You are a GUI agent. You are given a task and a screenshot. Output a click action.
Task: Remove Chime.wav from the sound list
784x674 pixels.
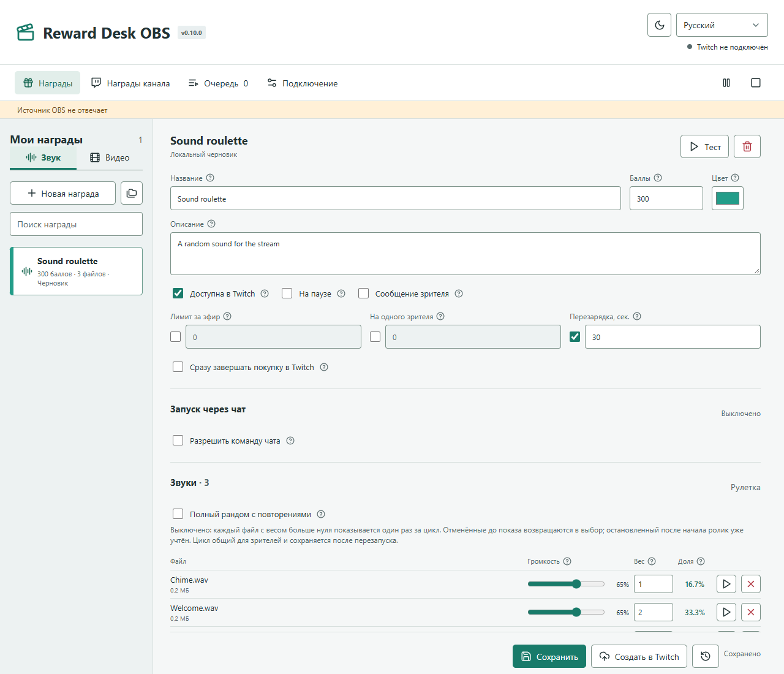click(751, 584)
